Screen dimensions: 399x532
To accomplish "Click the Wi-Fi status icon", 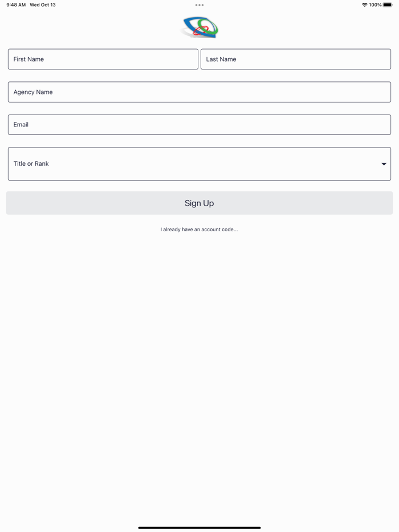I will click(x=364, y=5).
